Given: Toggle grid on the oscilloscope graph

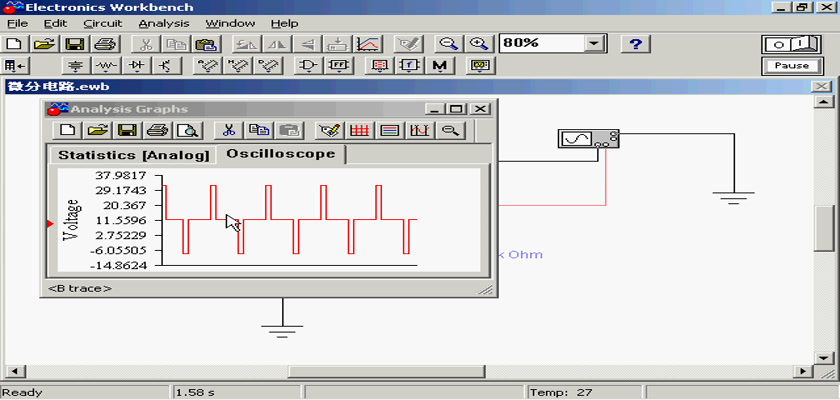Looking at the screenshot, I should (359, 130).
